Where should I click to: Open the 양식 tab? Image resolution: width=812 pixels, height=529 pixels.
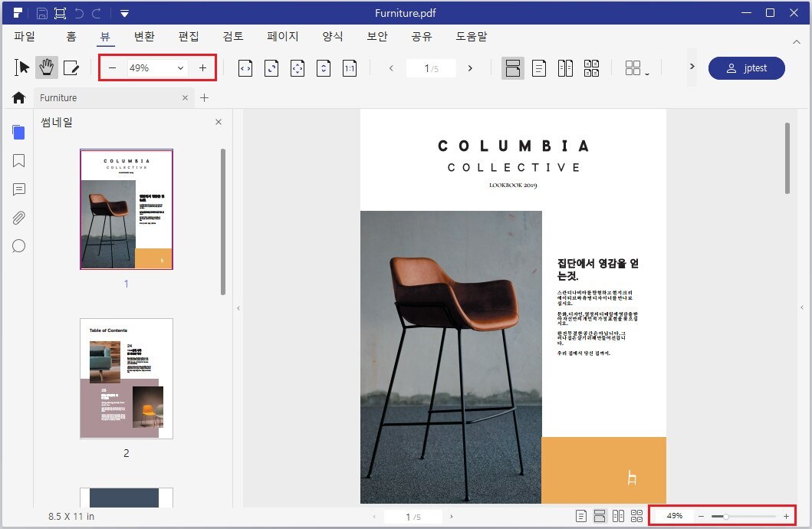coord(333,36)
